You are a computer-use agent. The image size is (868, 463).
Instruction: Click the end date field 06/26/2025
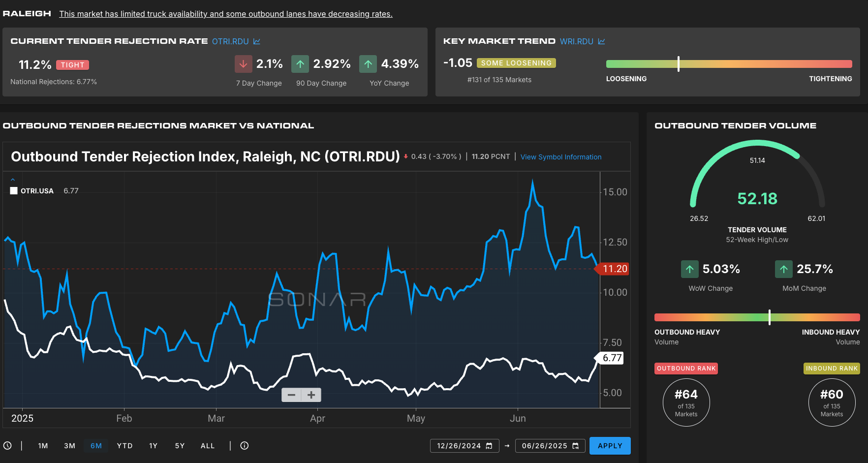544,446
